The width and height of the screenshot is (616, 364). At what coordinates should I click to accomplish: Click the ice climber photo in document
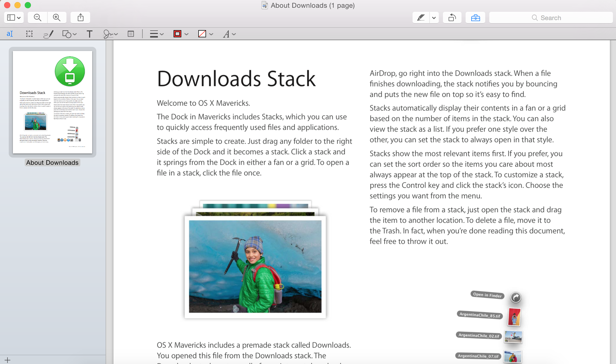click(255, 266)
